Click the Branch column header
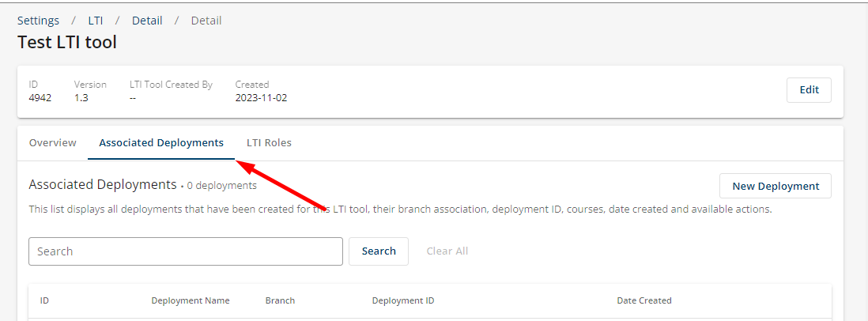 280,300
